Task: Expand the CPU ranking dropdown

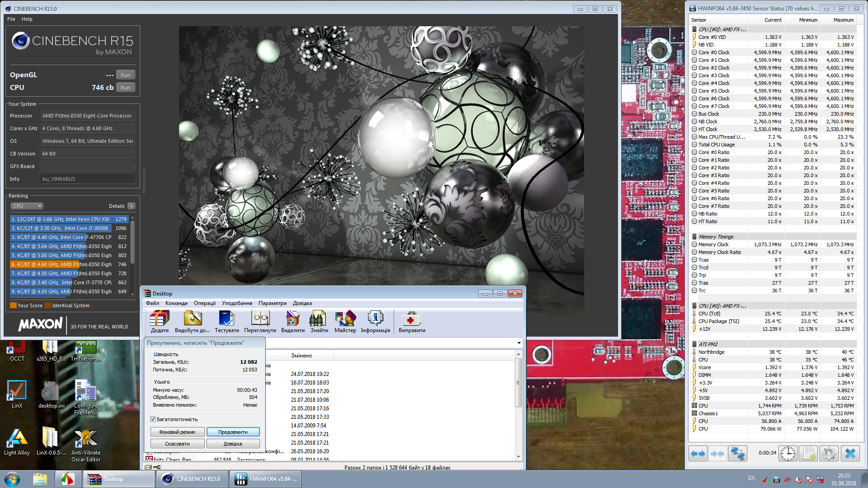Action: (x=27, y=206)
